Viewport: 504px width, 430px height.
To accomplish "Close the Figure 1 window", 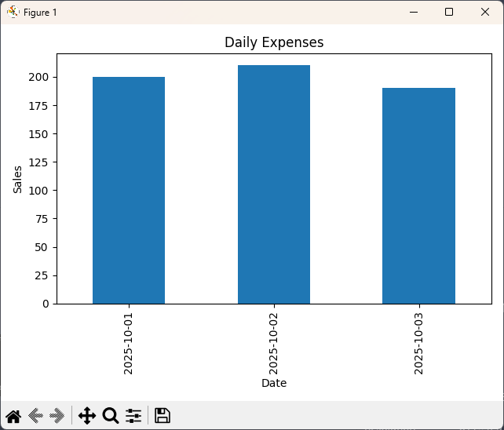I will [x=485, y=12].
